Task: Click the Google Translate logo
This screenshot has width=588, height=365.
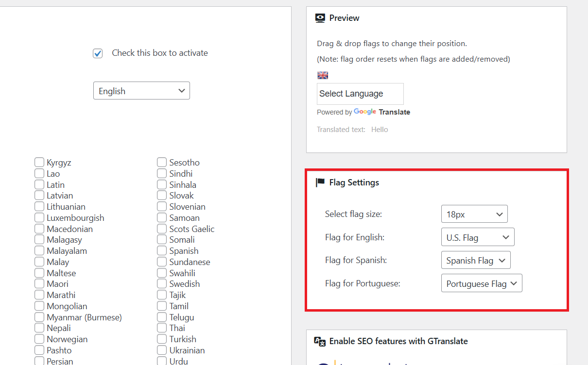Action: [365, 112]
